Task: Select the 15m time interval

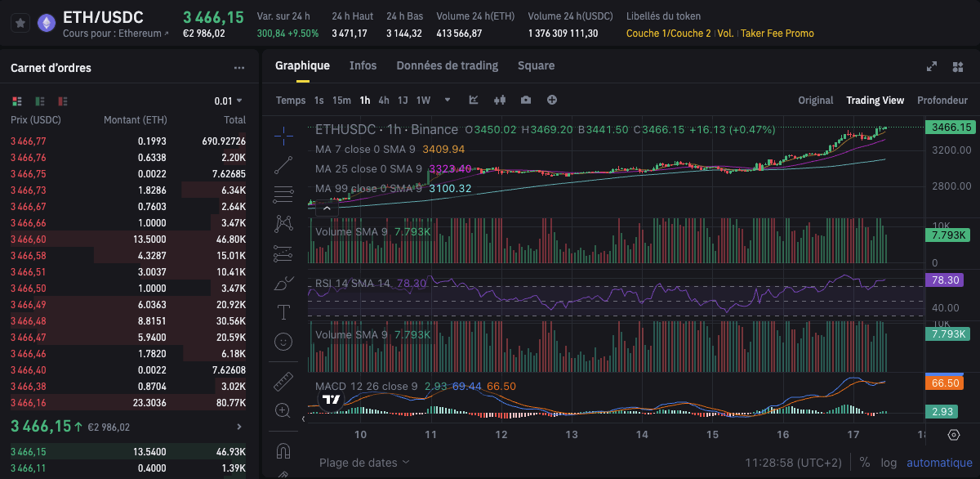Action: [341, 101]
